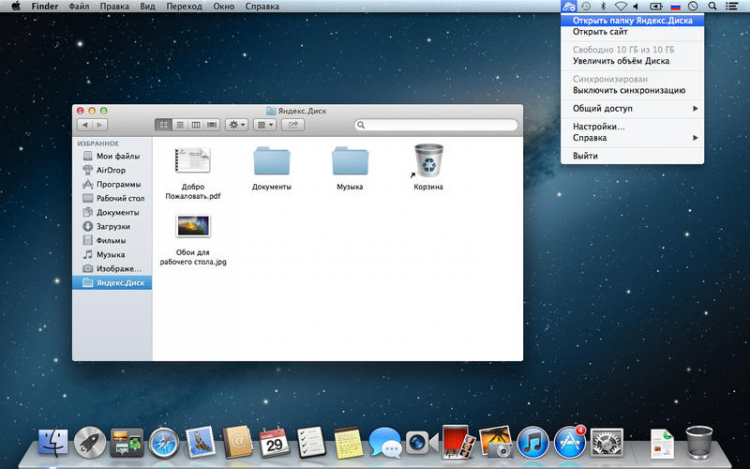Open the Добро Пожаловать.pdf file
This screenshot has height=469, width=750.
coord(193,162)
